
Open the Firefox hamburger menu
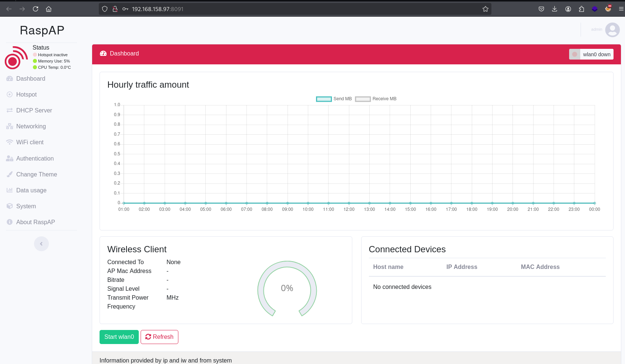click(621, 9)
